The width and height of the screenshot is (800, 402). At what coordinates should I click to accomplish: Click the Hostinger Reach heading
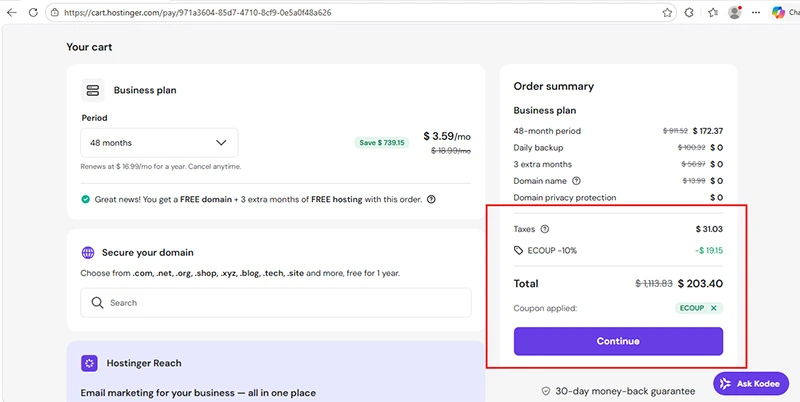click(x=144, y=363)
